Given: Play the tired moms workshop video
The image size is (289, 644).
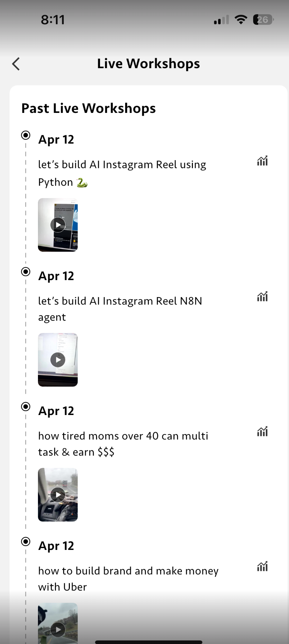Looking at the screenshot, I should (x=58, y=495).
